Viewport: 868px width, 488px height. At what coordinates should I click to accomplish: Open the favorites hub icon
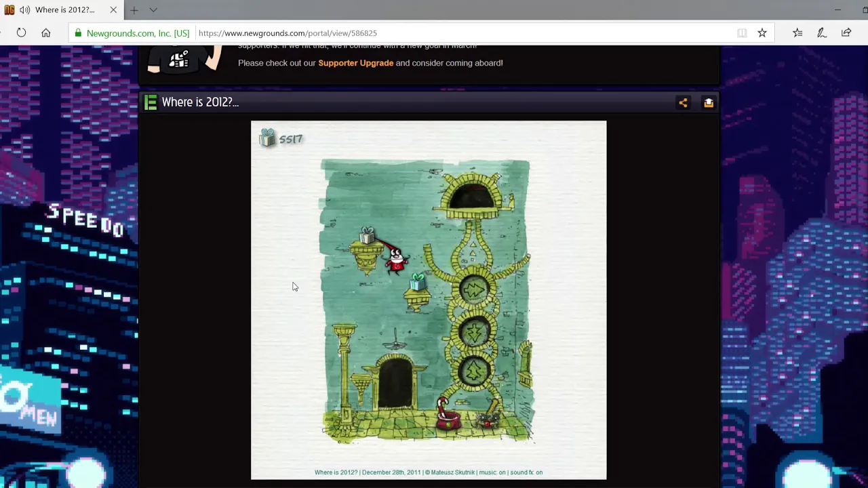[797, 33]
